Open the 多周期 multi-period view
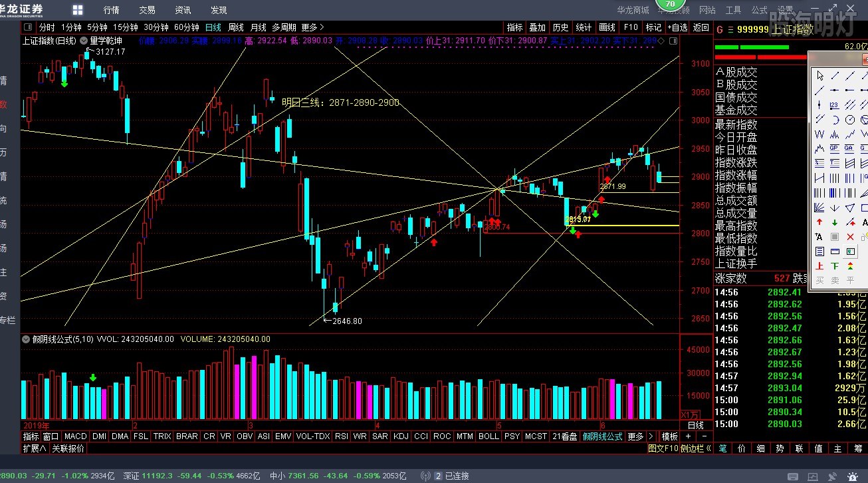 (284, 27)
